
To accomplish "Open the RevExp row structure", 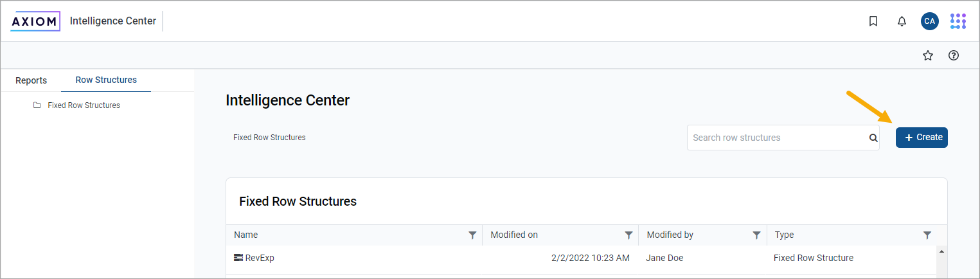I will click(260, 258).
